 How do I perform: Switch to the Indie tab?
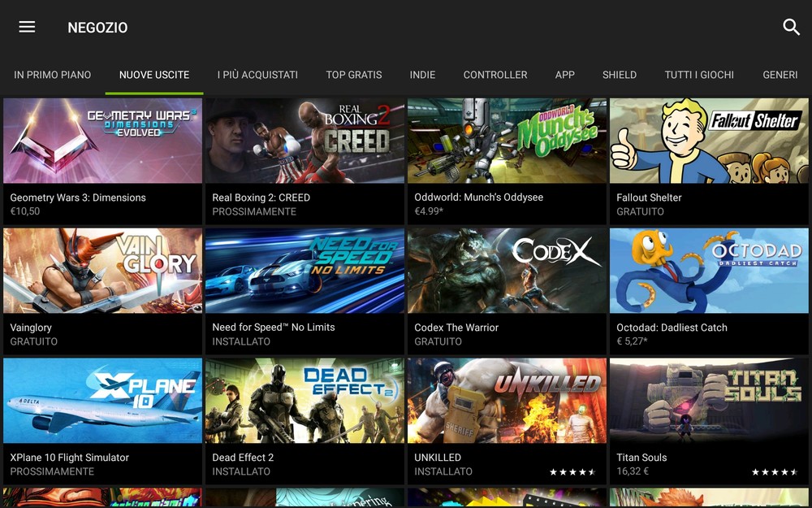pos(422,75)
